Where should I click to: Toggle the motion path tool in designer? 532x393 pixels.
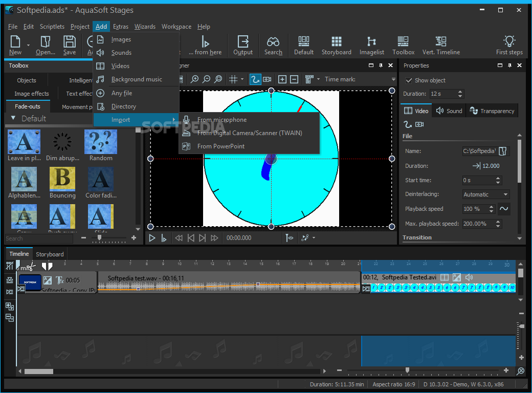(254, 79)
